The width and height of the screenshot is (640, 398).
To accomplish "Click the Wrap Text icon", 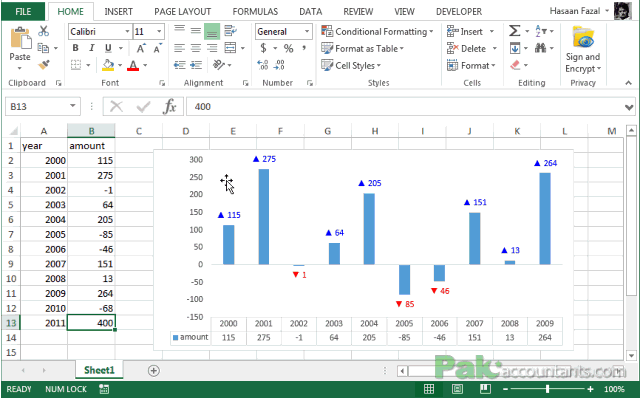I will pos(231,31).
